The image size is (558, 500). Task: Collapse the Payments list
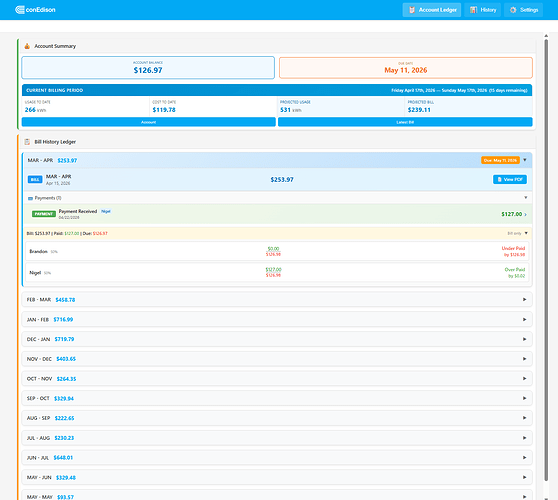pyautogui.click(x=526, y=198)
